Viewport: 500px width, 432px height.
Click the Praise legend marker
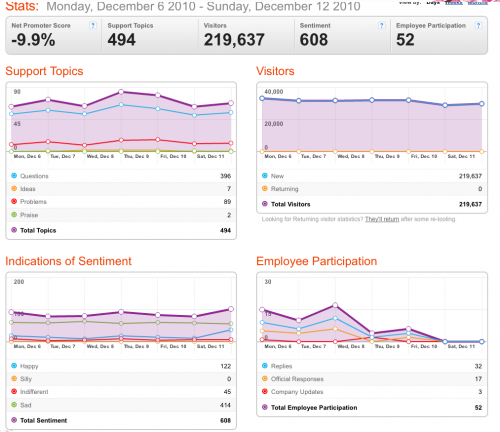click(14, 215)
